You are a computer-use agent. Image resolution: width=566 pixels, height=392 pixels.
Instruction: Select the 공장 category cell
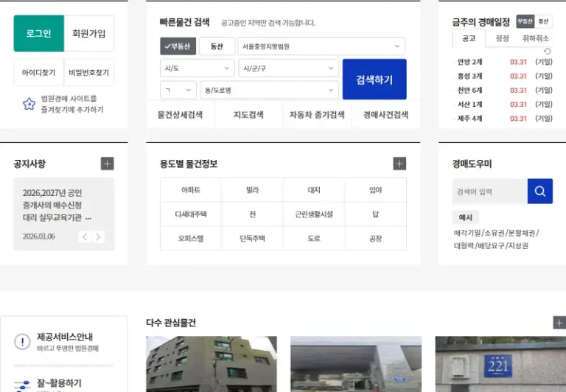375,238
